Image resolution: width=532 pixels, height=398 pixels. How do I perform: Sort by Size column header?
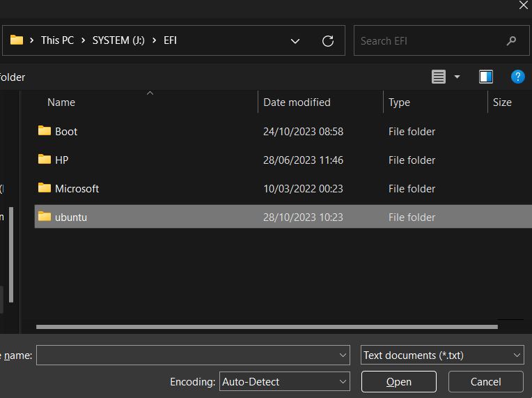coord(502,102)
